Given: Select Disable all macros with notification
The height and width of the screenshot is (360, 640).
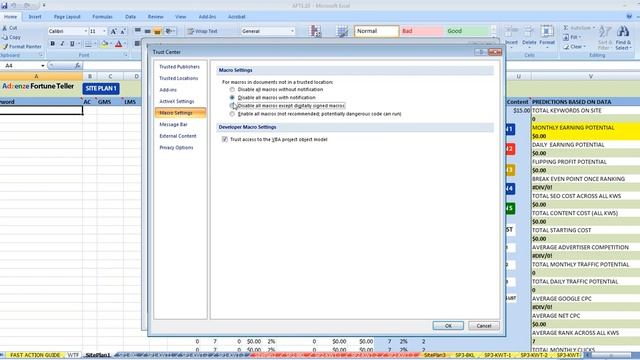Looking at the screenshot, I should 232,98.
